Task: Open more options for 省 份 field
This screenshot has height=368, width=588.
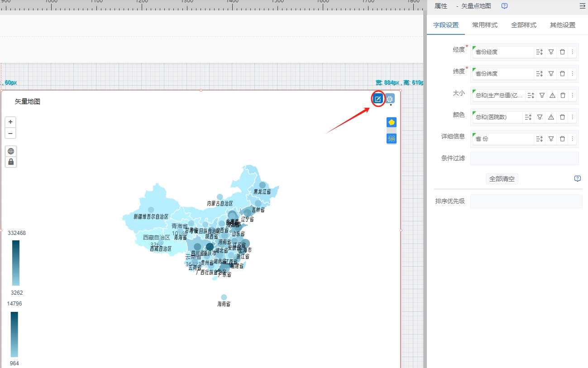Action: pyautogui.click(x=572, y=139)
